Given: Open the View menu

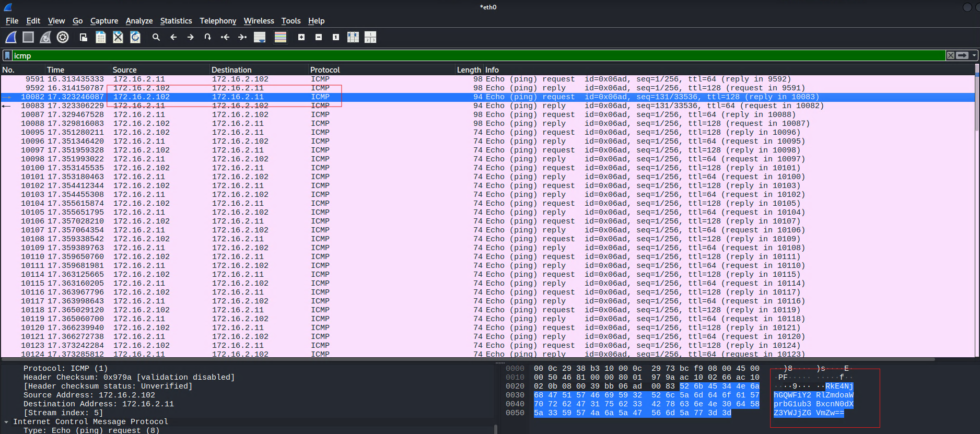Looking at the screenshot, I should 56,21.
